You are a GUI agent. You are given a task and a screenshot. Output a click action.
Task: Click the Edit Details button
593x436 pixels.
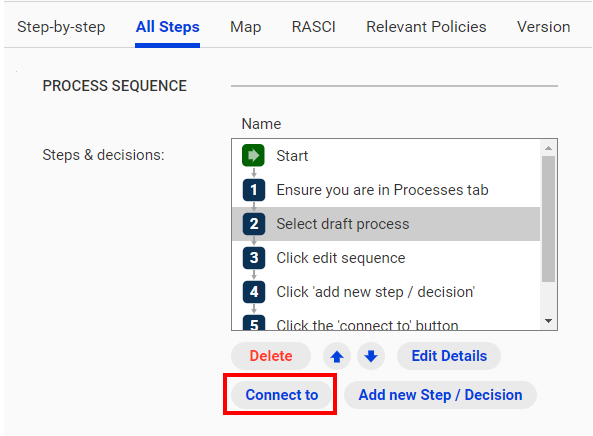point(449,356)
